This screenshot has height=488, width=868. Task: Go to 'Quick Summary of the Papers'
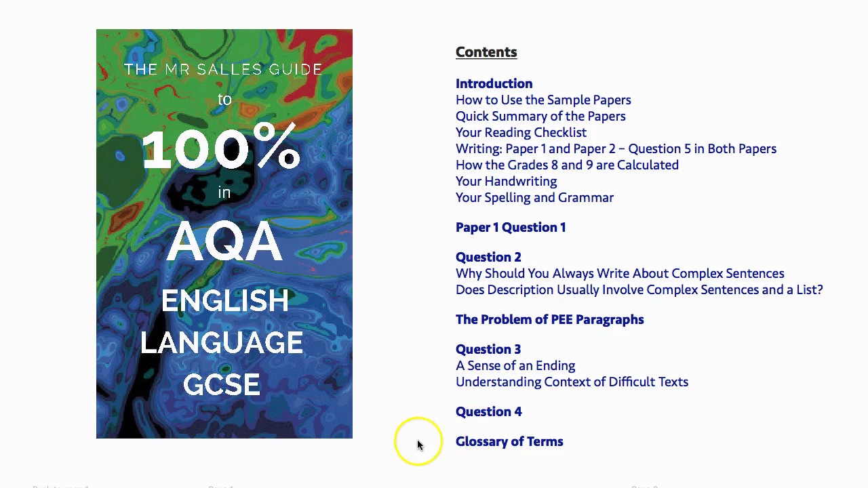[540, 116]
